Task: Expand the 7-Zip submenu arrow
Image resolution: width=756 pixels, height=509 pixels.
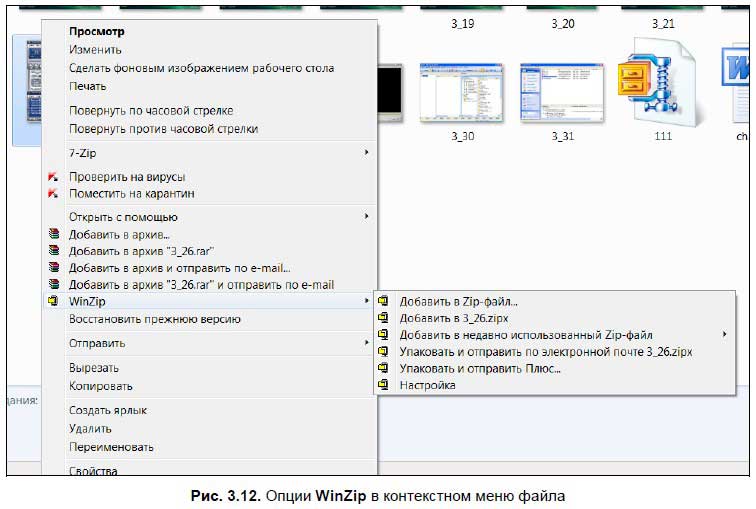Action: 366,152
